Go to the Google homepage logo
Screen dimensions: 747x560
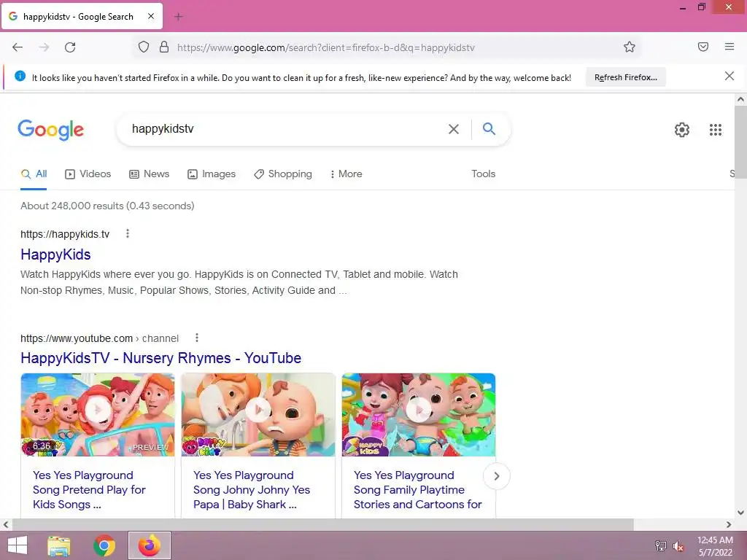pyautogui.click(x=50, y=130)
